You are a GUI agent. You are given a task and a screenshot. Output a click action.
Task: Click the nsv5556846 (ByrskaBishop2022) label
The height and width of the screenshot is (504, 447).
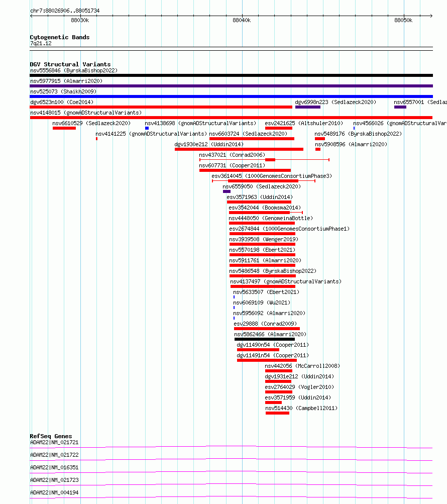click(x=74, y=70)
